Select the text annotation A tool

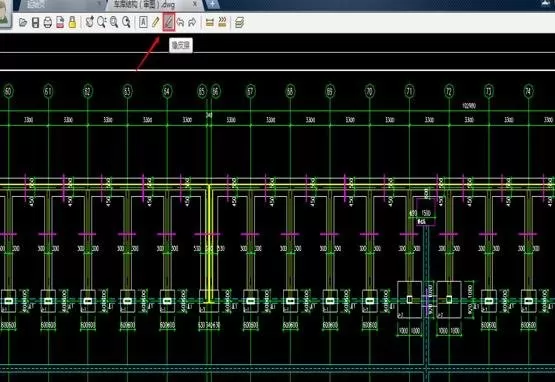(x=143, y=22)
